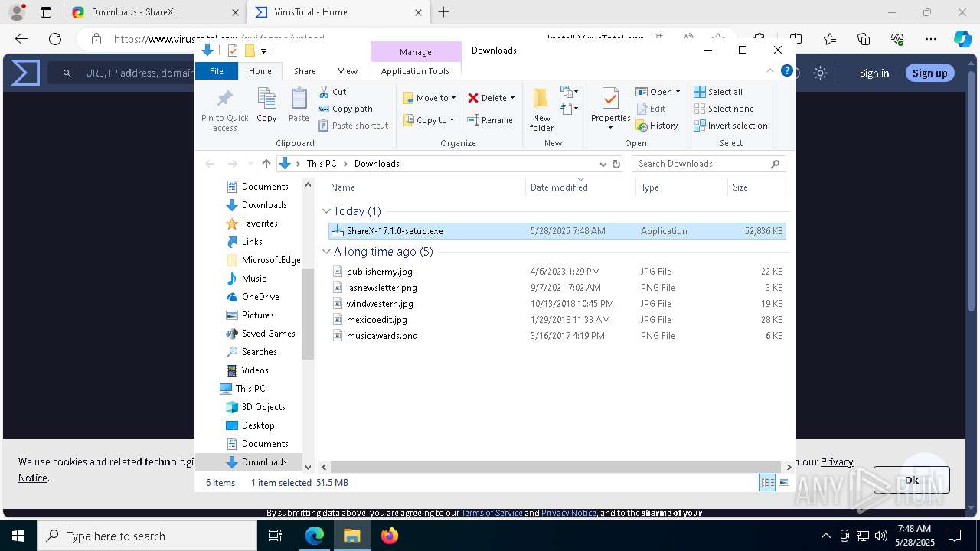This screenshot has height=551, width=980.
Task: Open File Explorer taskbar icon
Action: [352, 536]
